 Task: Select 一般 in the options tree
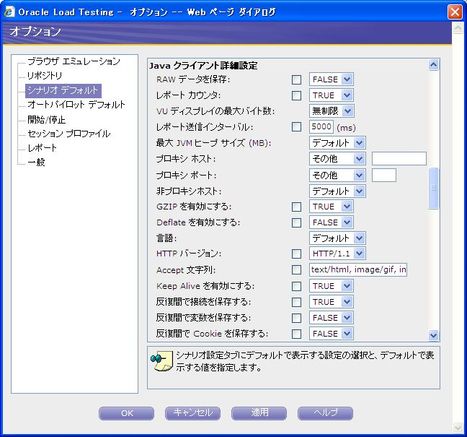point(36,162)
